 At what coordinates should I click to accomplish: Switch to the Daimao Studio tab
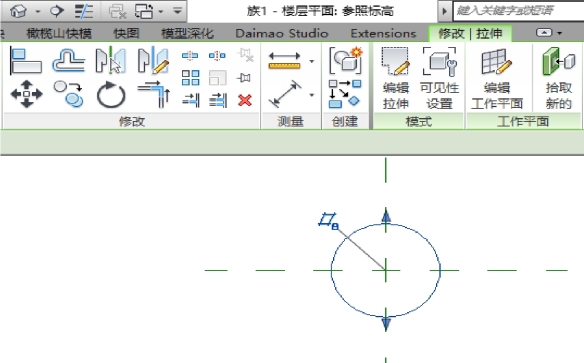282,34
